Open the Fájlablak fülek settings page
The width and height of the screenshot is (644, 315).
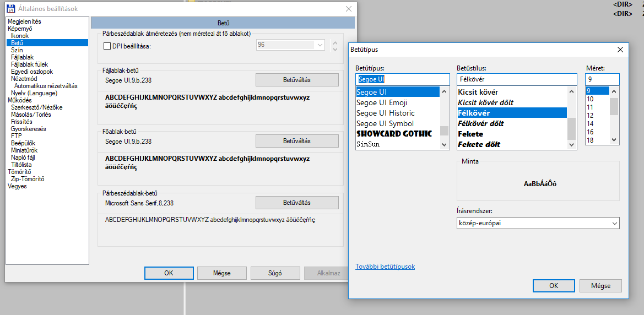[x=30, y=64]
